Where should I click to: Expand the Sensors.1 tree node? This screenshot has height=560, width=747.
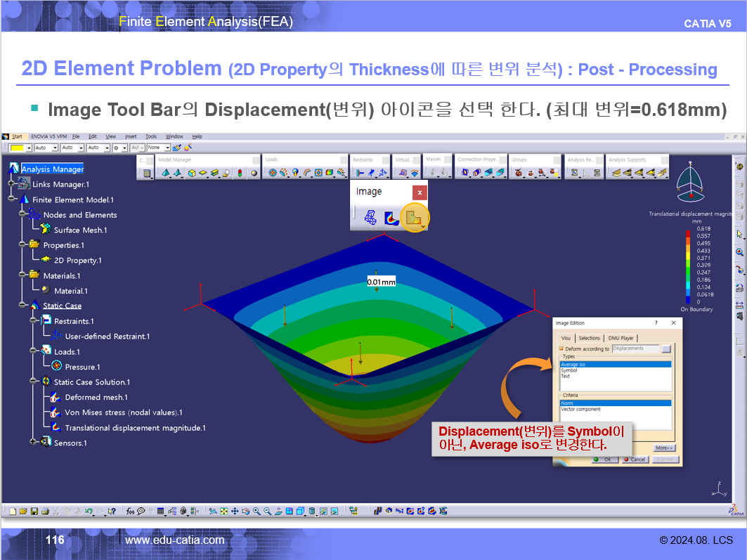(32, 443)
